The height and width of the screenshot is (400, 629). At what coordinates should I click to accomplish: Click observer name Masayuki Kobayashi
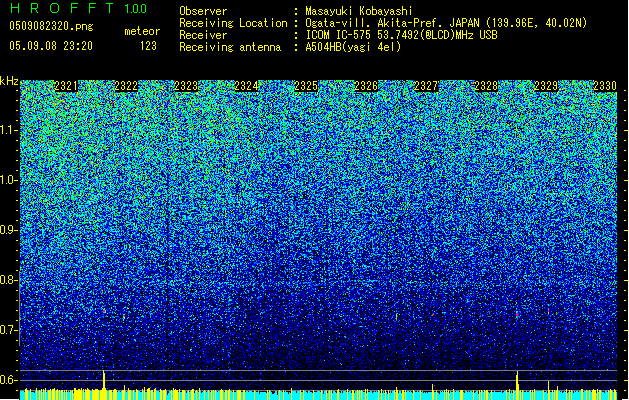[359, 11]
